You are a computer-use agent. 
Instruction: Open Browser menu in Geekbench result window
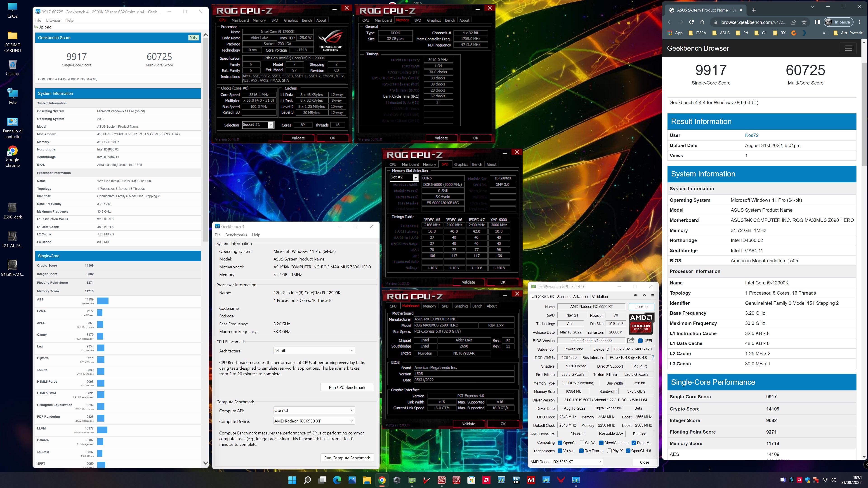pos(53,20)
